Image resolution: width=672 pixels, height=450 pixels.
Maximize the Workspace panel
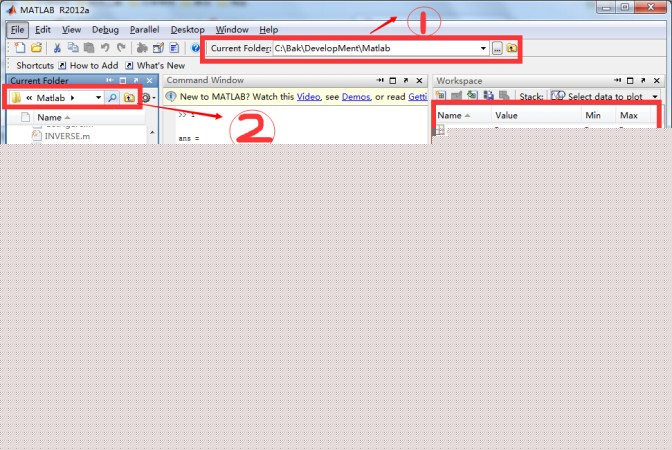pos(630,80)
